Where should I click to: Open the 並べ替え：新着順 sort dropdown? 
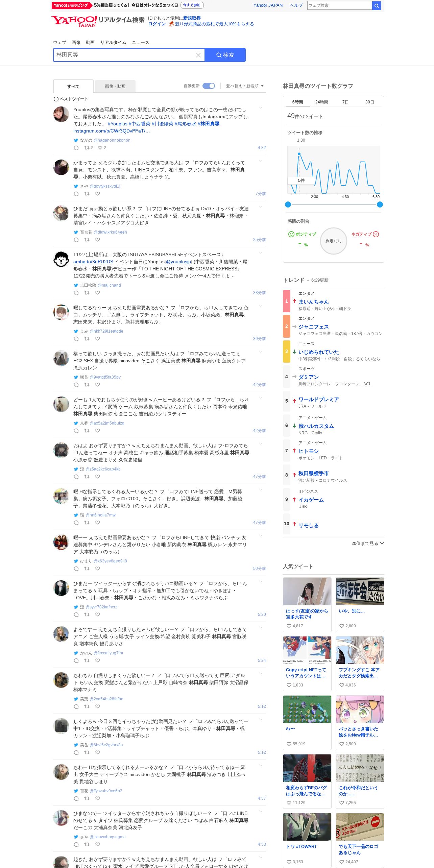coord(245,86)
